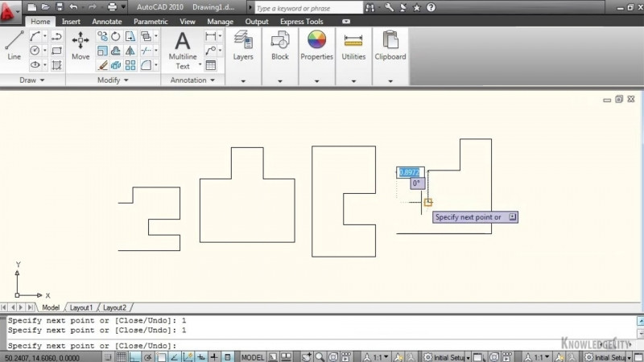Open the Block panel button
This screenshot has width=644, height=362.
click(x=280, y=46)
